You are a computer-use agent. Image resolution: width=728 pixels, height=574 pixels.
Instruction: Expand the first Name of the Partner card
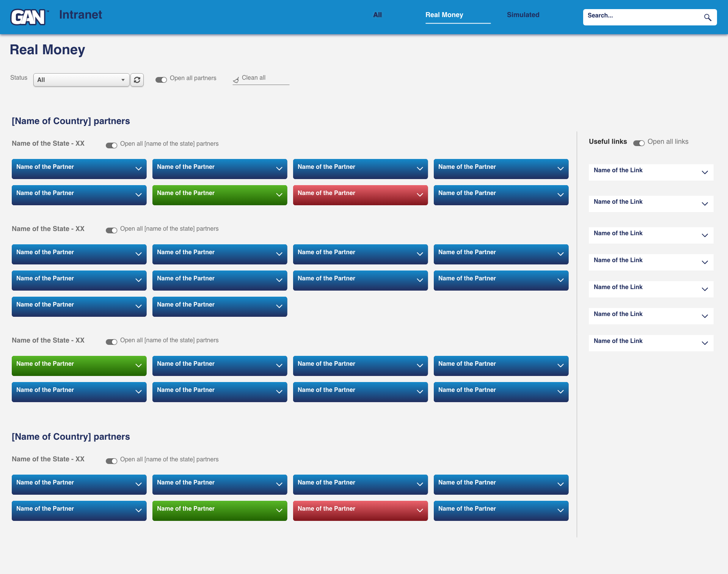point(79,169)
